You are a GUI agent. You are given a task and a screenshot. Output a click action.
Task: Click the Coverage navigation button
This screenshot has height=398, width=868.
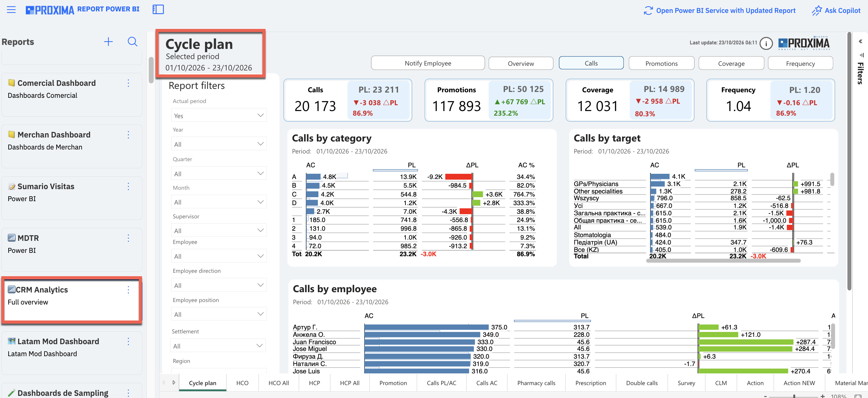pos(731,63)
